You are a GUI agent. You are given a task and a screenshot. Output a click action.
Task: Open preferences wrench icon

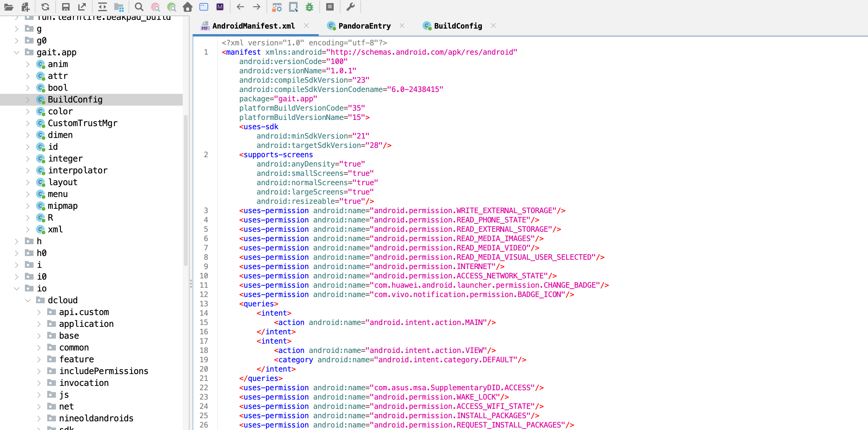[350, 7]
